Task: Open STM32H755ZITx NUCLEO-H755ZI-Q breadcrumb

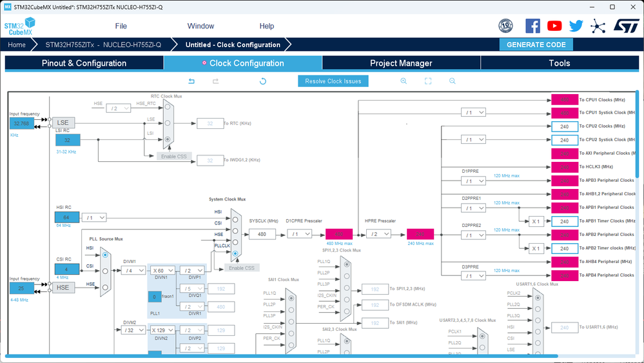Action: (103, 44)
